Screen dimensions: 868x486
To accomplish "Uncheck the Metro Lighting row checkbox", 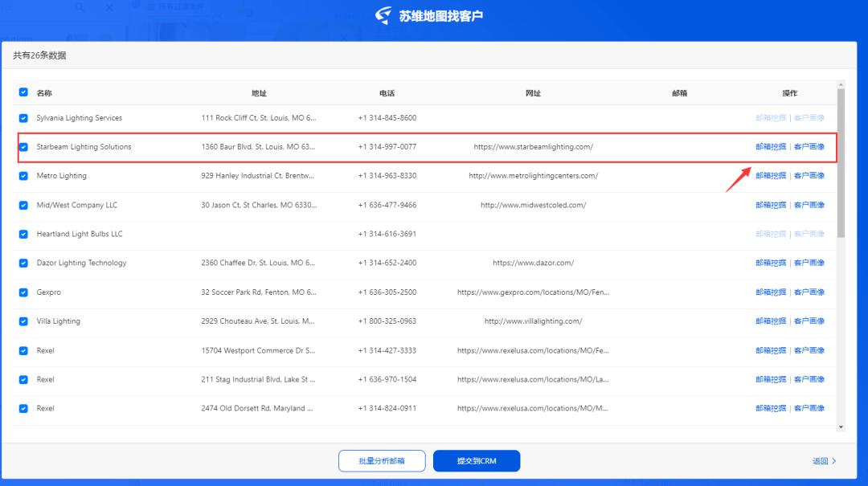I will point(23,175).
